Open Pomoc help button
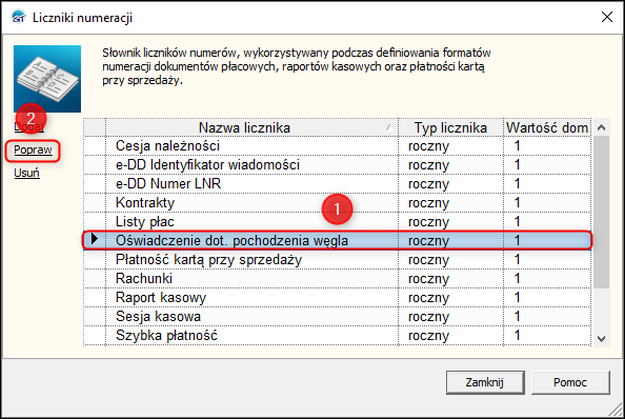Image resolution: width=625 pixels, height=419 pixels. coord(569,382)
